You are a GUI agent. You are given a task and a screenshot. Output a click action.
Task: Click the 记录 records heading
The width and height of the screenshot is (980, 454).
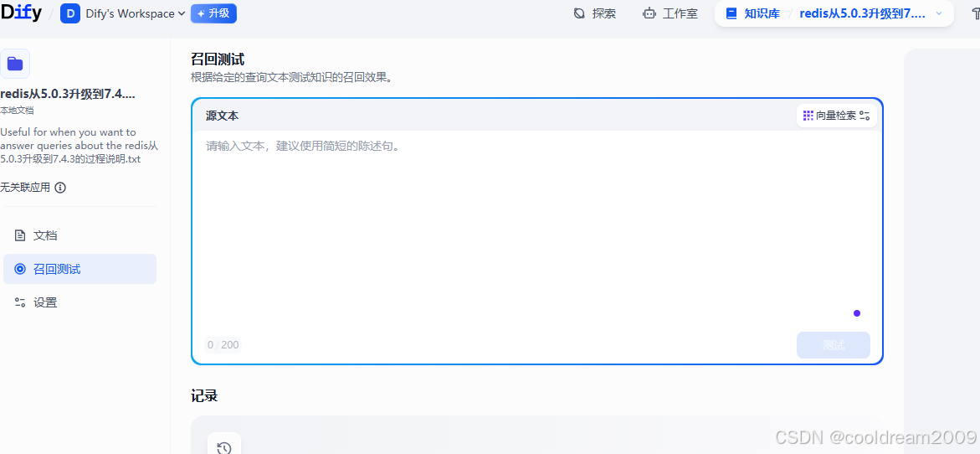[204, 396]
